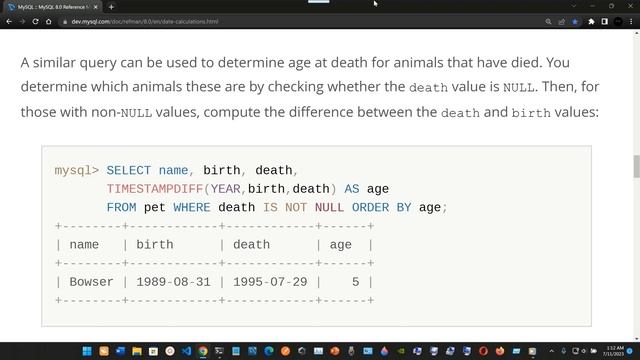This screenshot has height=360, width=640.
Task: Launch Visual Studio Code from taskbar
Action: (187, 351)
